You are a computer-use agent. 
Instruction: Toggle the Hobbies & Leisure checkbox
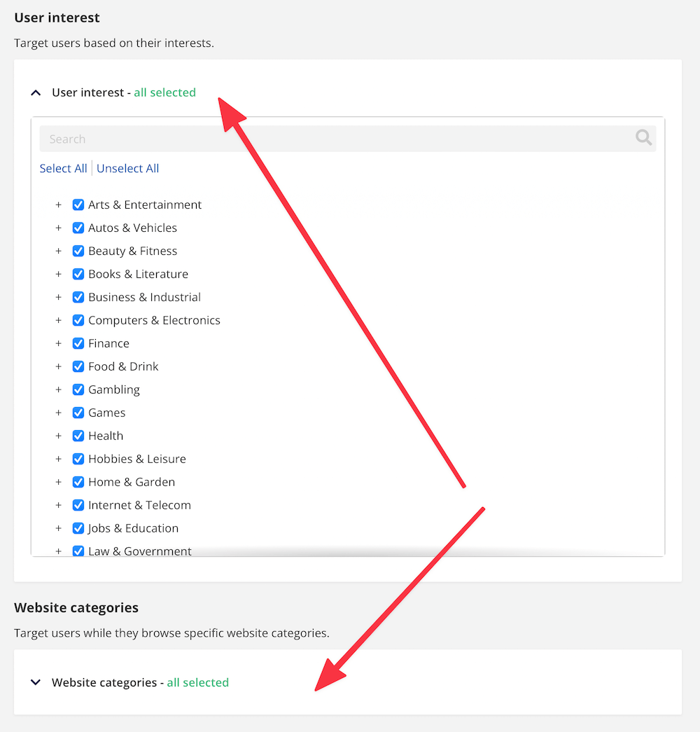pyautogui.click(x=78, y=459)
